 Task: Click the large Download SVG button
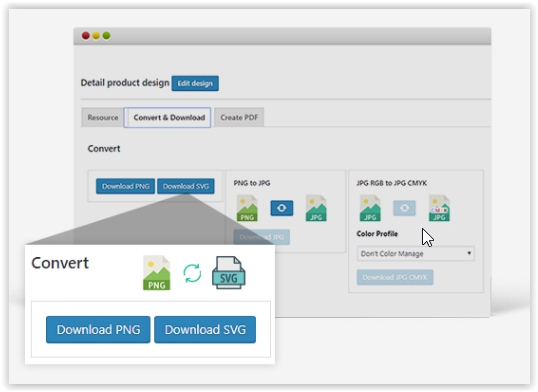click(205, 330)
